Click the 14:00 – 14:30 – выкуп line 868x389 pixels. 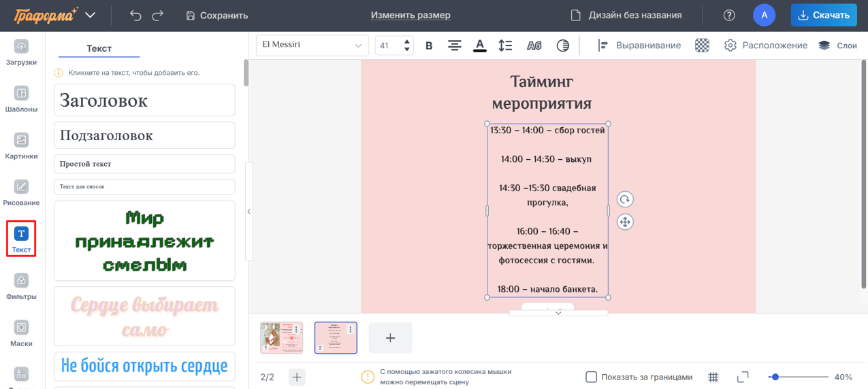point(546,159)
